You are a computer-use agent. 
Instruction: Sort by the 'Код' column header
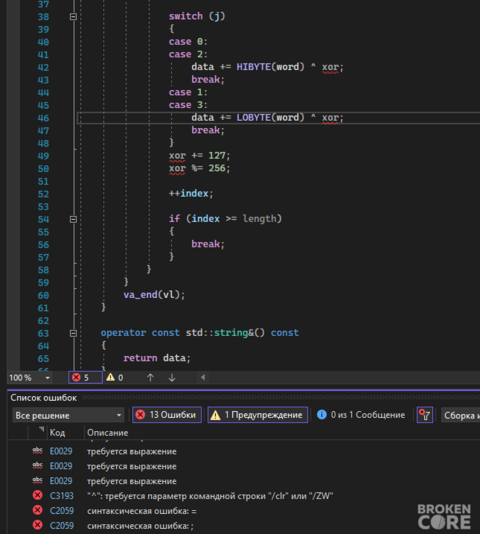pos(57,433)
